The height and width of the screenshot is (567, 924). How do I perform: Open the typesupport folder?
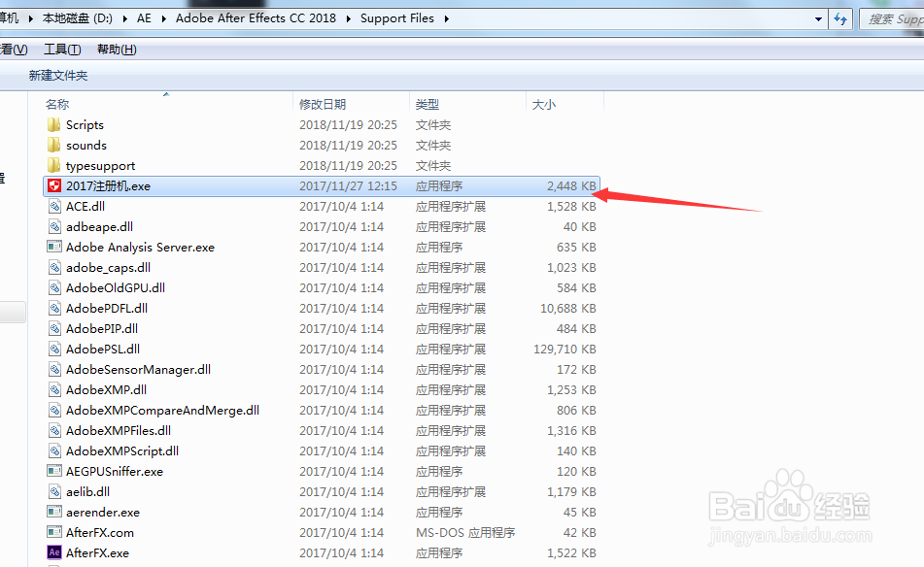tap(94, 165)
